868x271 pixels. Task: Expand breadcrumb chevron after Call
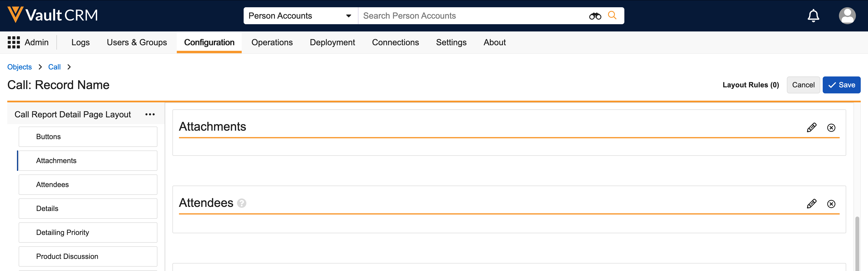click(x=69, y=67)
